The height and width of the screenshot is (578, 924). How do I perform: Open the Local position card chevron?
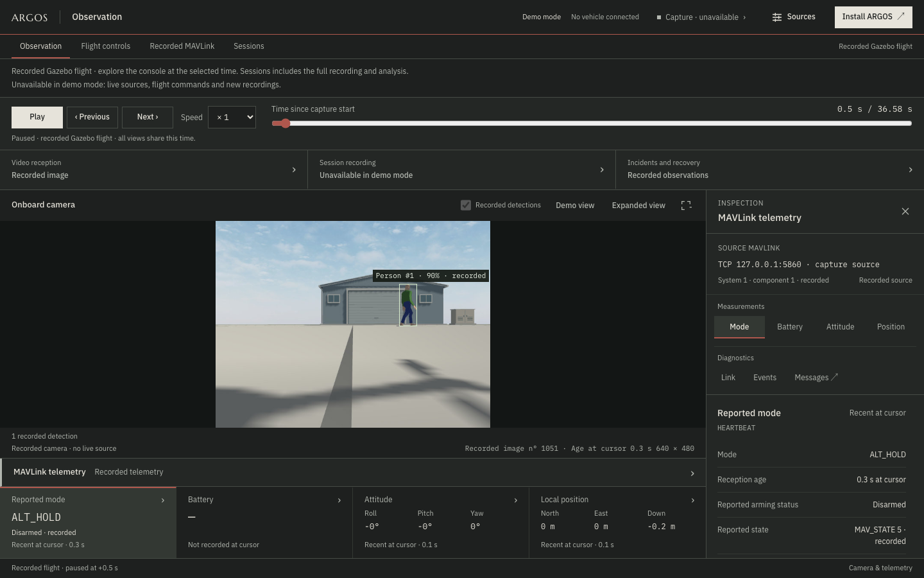tap(693, 500)
